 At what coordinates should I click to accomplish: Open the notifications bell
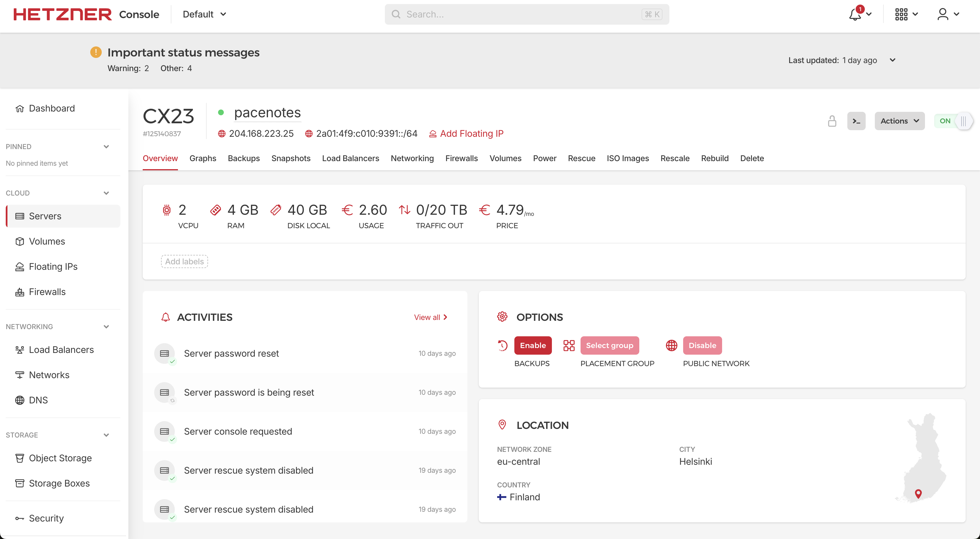pyautogui.click(x=855, y=14)
